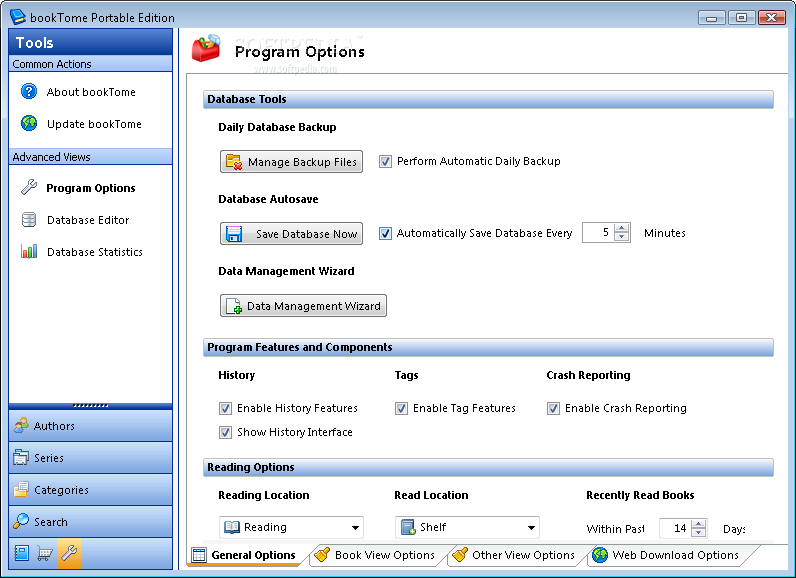Minimize the bookTome window
796x578 pixels.
click(x=712, y=18)
